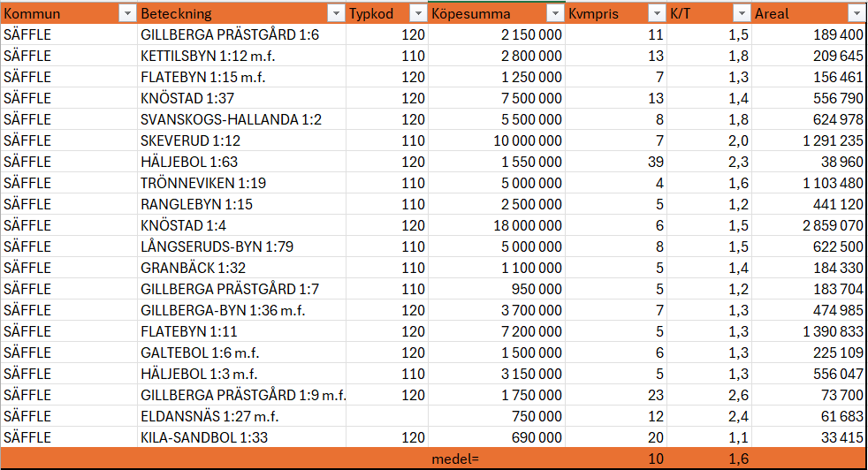Select Kvmpris value 39 cell
The image size is (868, 470).
615,162
